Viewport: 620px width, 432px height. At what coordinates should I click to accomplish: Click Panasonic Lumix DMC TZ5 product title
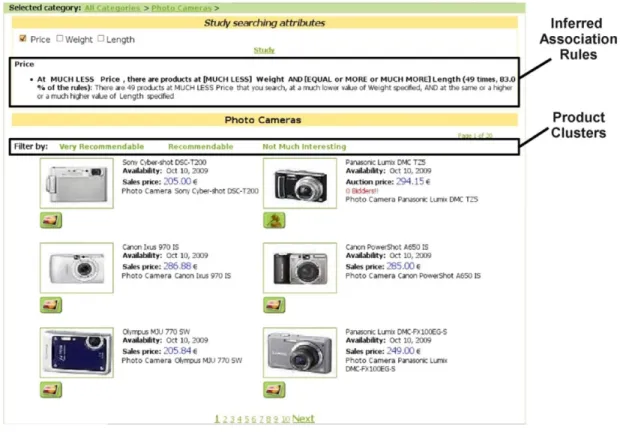[386, 162]
